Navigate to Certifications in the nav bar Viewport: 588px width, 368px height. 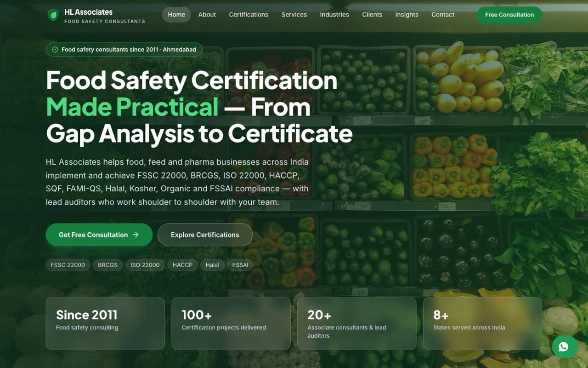[x=249, y=15]
